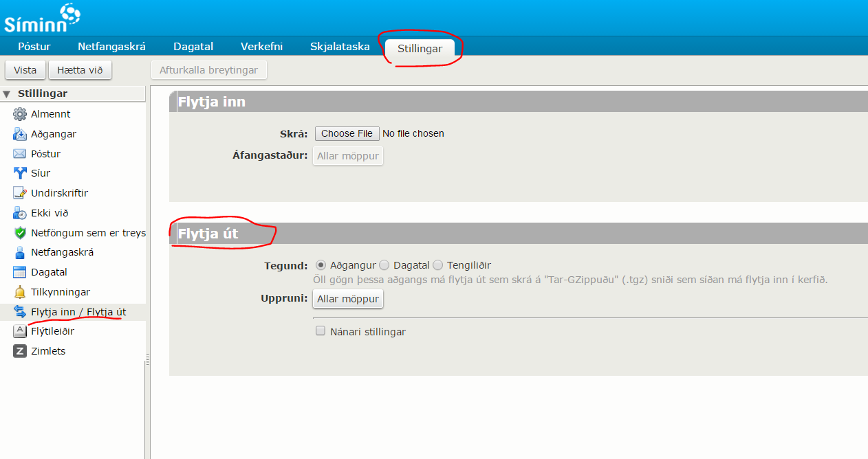Image resolution: width=868 pixels, height=459 pixels.
Task: Open Zimlets via the Z icon
Action: point(19,351)
